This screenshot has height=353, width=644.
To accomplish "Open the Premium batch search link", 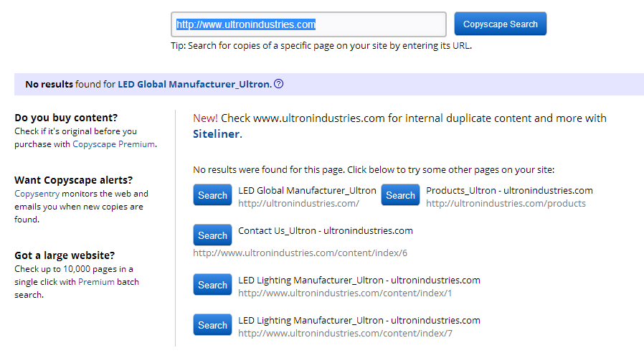I will [x=96, y=282].
